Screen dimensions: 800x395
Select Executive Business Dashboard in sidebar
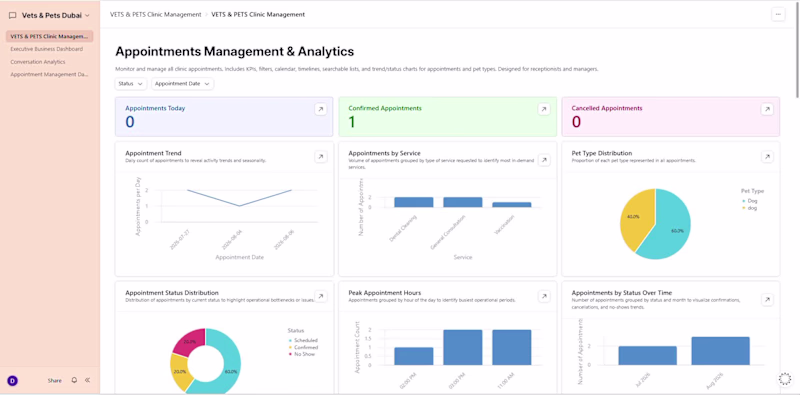point(46,49)
